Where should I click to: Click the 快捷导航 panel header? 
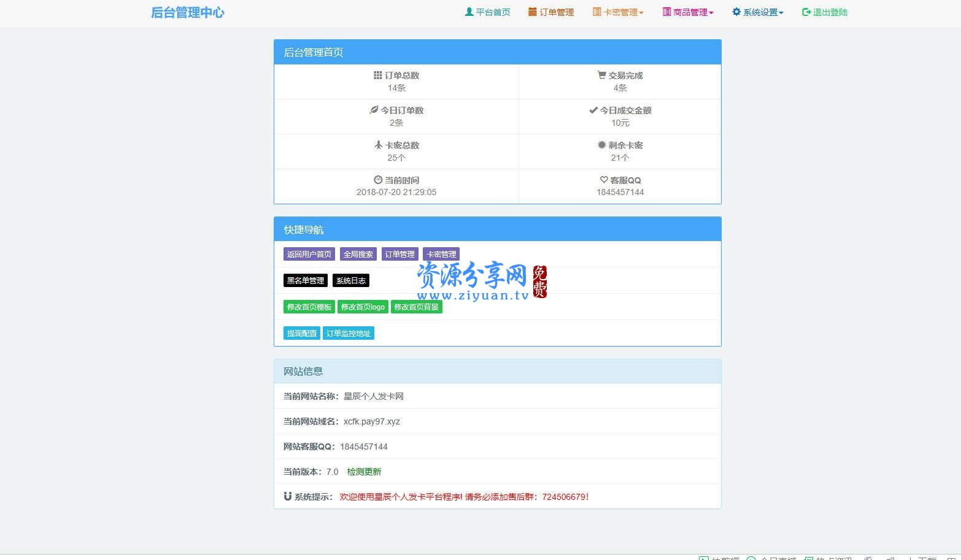[498, 229]
